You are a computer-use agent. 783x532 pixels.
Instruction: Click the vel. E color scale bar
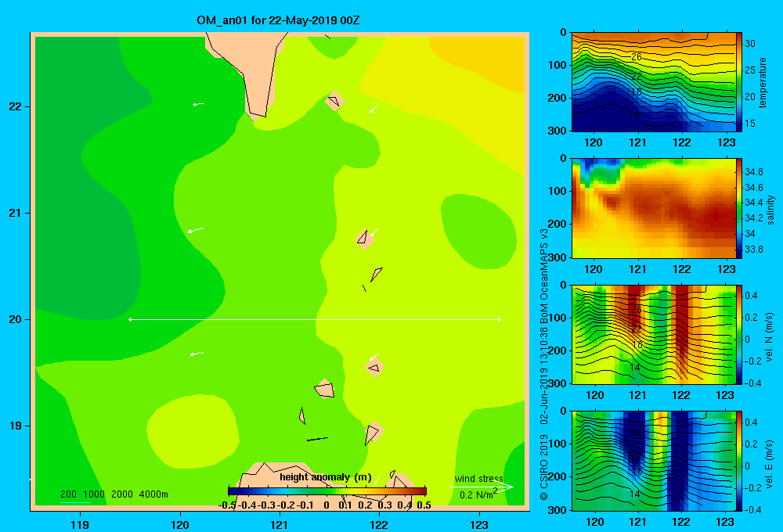pos(739,461)
